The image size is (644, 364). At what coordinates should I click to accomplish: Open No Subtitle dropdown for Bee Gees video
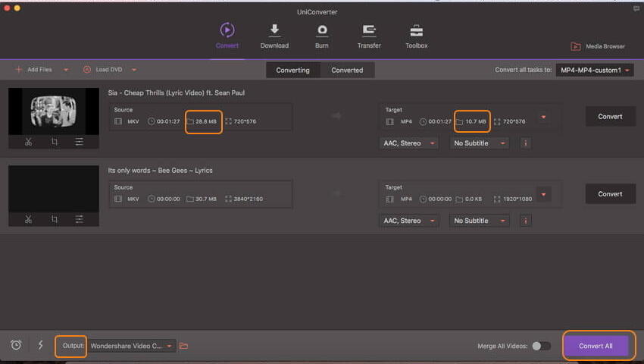pyautogui.click(x=479, y=221)
